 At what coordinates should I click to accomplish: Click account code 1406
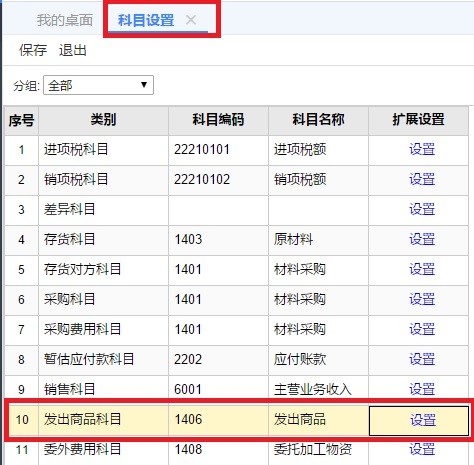tap(188, 419)
